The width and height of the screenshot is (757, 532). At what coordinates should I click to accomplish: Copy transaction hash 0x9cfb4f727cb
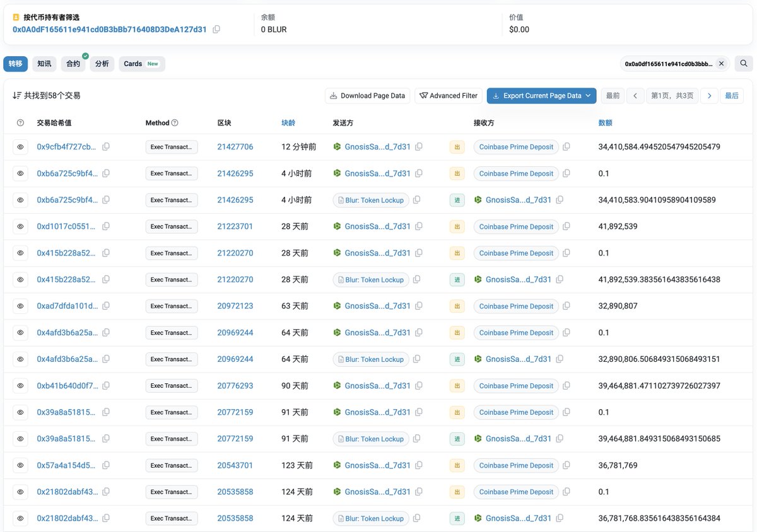106,147
